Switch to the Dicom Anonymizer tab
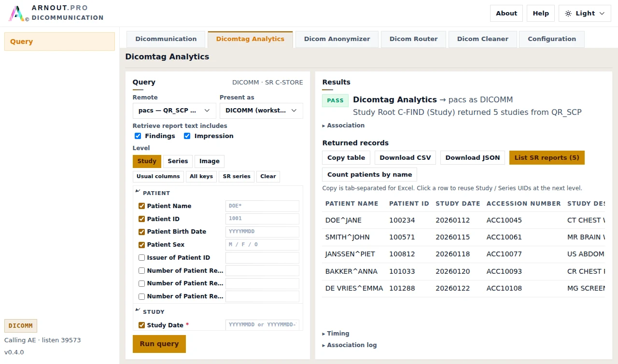 coord(337,39)
